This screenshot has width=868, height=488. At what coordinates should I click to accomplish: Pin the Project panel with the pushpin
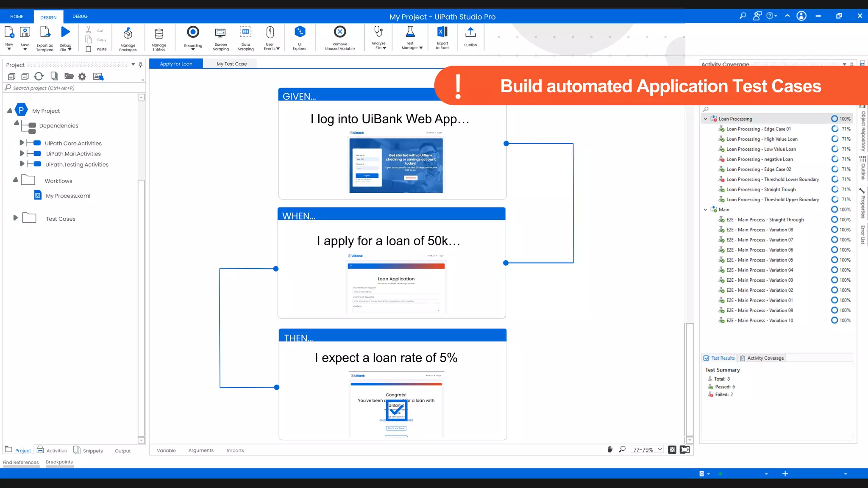pos(141,65)
